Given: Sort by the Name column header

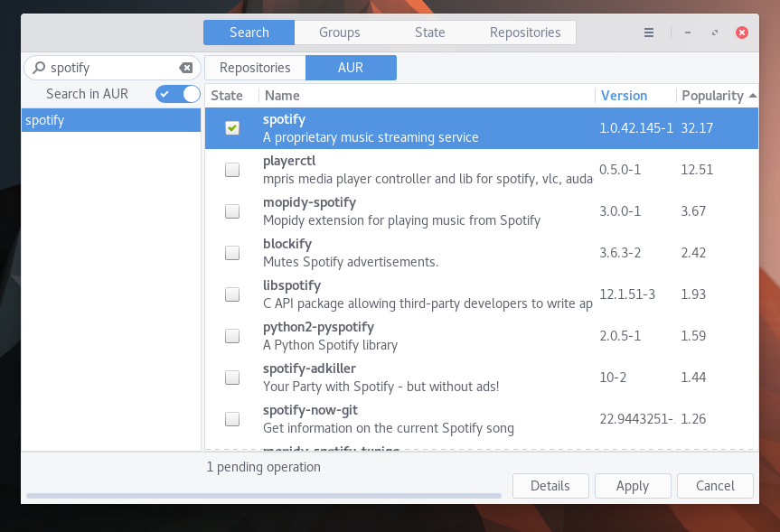Looking at the screenshot, I should [x=427, y=96].
